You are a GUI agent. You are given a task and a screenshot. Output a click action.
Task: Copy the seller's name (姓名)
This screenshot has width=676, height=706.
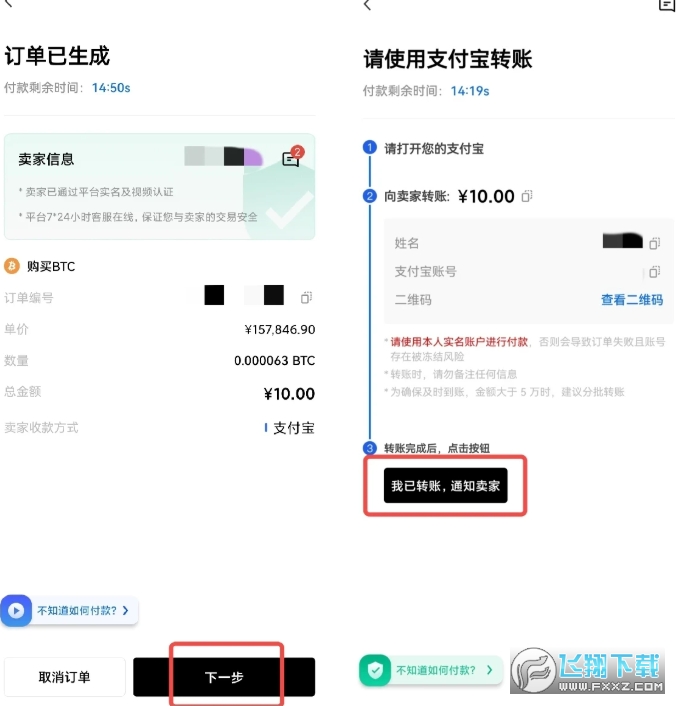pos(654,243)
